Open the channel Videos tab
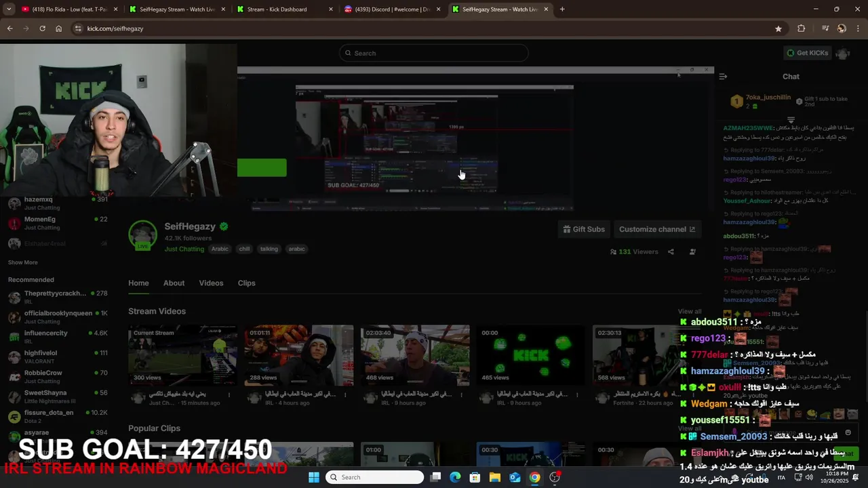 click(x=211, y=283)
